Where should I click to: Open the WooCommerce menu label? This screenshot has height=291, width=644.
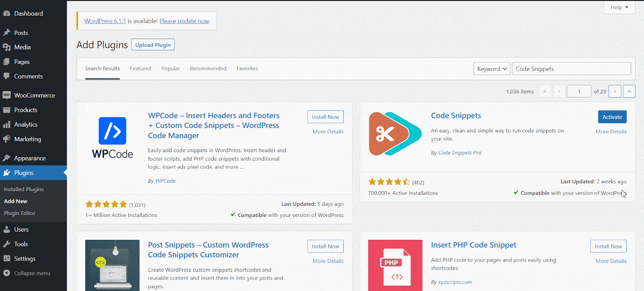tap(35, 95)
